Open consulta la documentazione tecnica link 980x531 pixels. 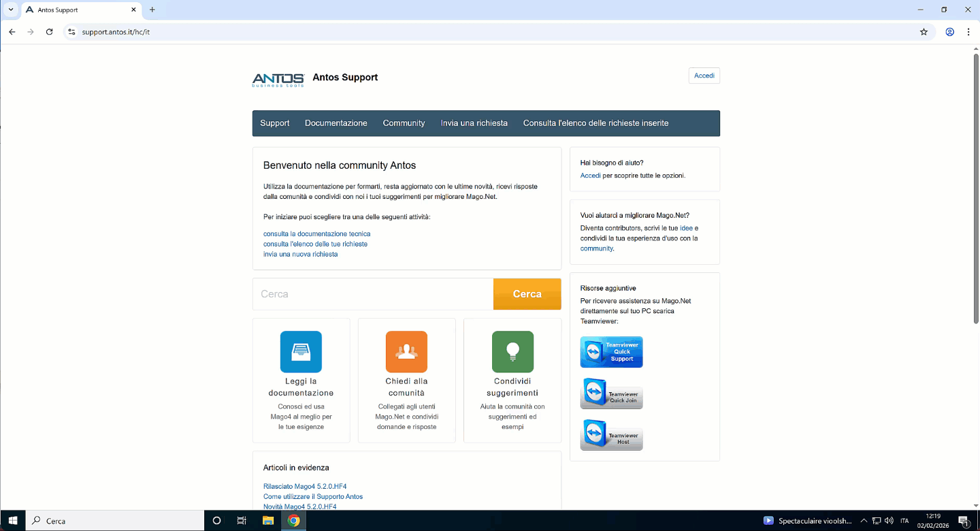(316, 234)
